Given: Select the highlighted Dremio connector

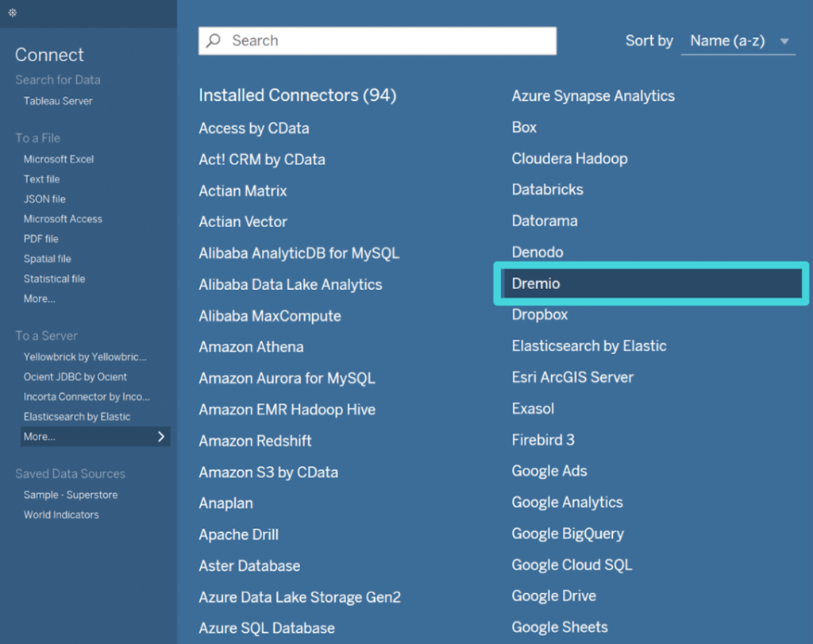Looking at the screenshot, I should coord(652,283).
